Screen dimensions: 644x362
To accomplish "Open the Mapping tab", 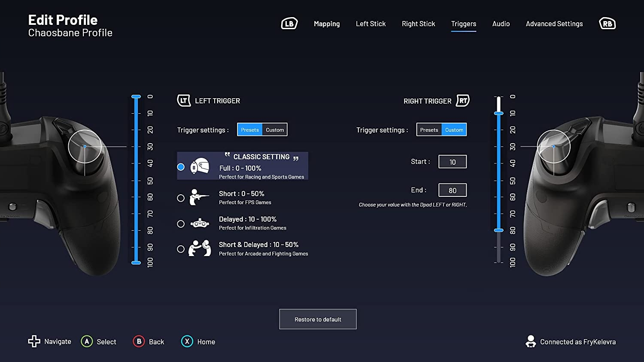I will point(327,24).
